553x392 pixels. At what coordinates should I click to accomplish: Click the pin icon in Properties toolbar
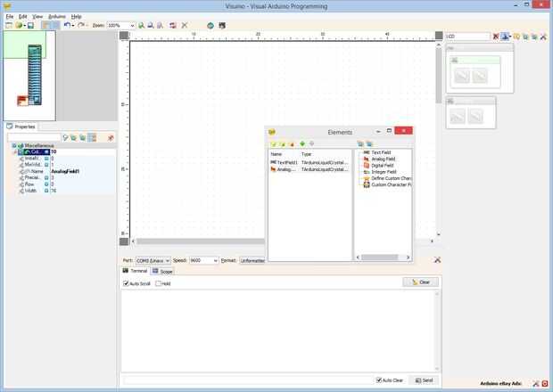111,138
